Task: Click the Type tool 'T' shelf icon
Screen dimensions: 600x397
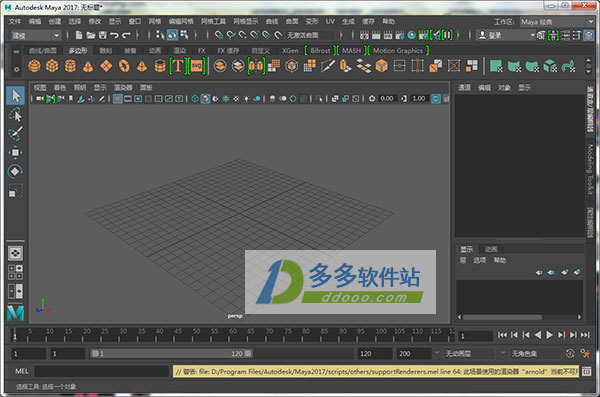Action: [178, 66]
